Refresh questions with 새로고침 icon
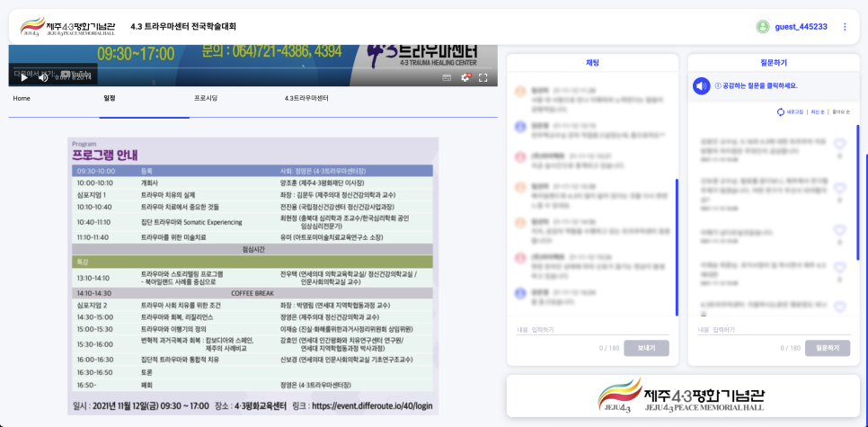Screen dimensions: 868x427 click(x=781, y=111)
